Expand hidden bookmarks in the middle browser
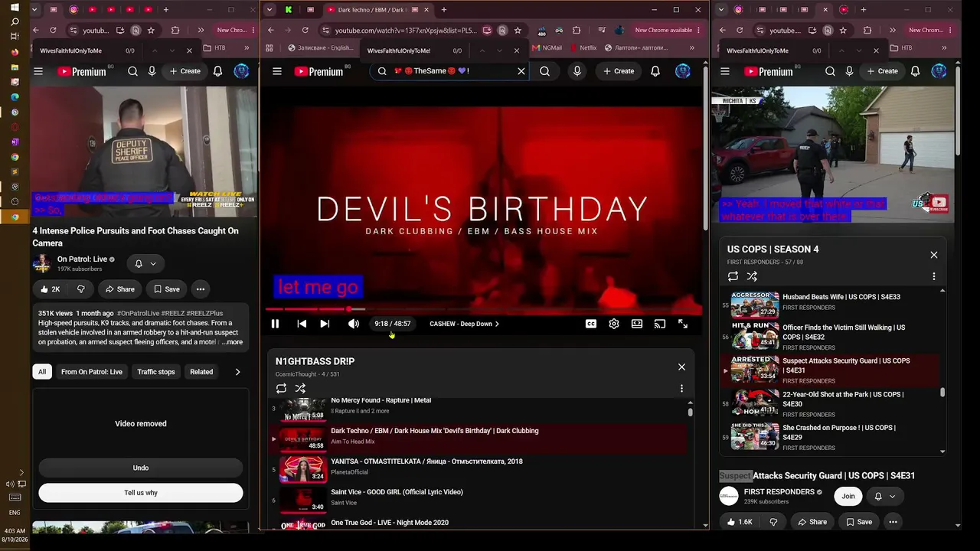Screen dimensions: 980x551 (692, 47)
